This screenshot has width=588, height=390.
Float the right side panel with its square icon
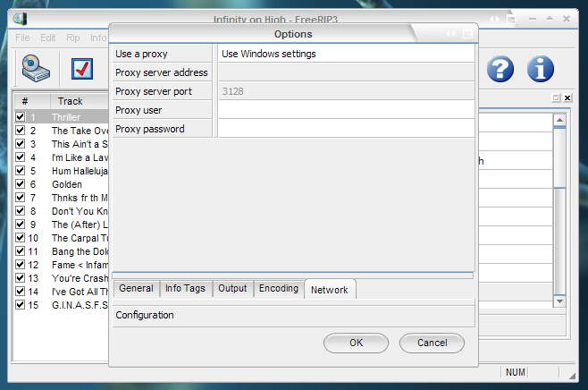pos(556,98)
